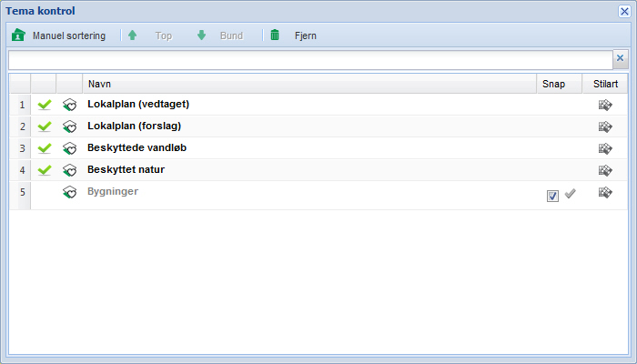Close the Tema kontrol dialog

tap(624, 12)
